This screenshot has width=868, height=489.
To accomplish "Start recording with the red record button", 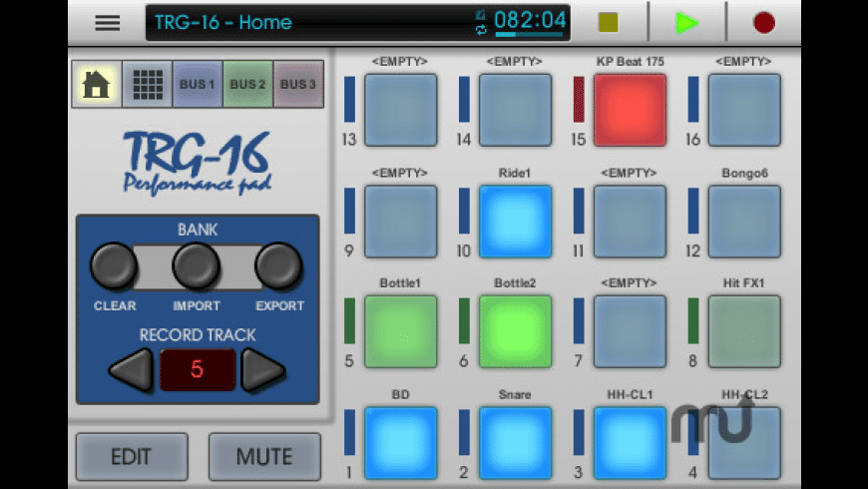I will (764, 23).
